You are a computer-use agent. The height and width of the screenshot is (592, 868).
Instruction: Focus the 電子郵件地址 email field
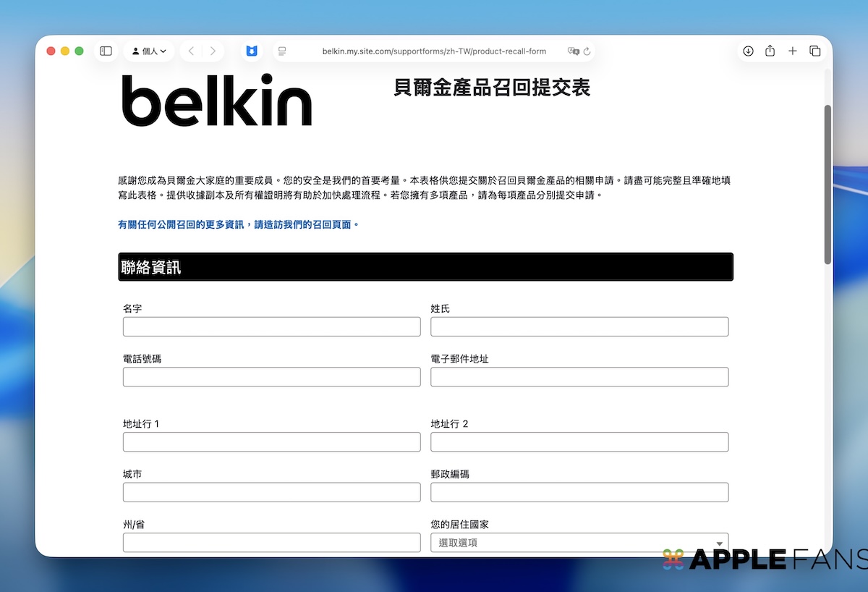click(x=579, y=377)
